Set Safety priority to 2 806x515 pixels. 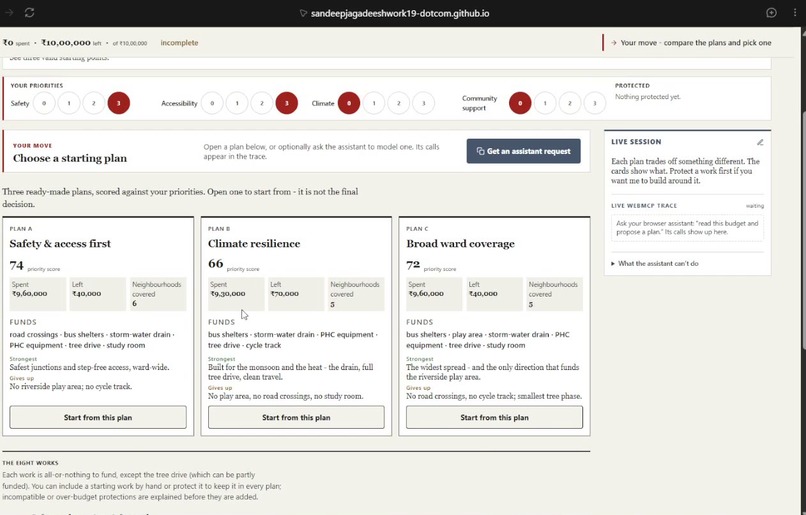(x=94, y=103)
